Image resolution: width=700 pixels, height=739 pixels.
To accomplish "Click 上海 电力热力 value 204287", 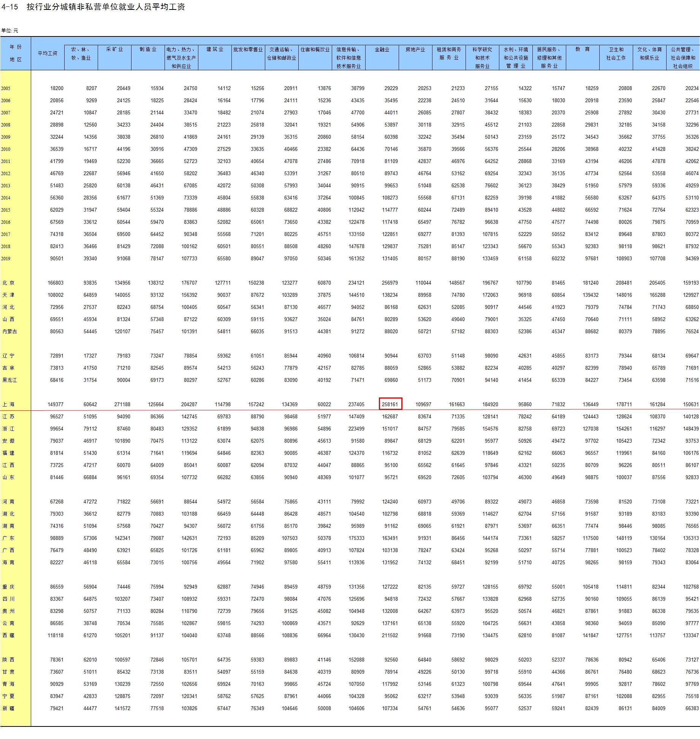I will 189,405.
